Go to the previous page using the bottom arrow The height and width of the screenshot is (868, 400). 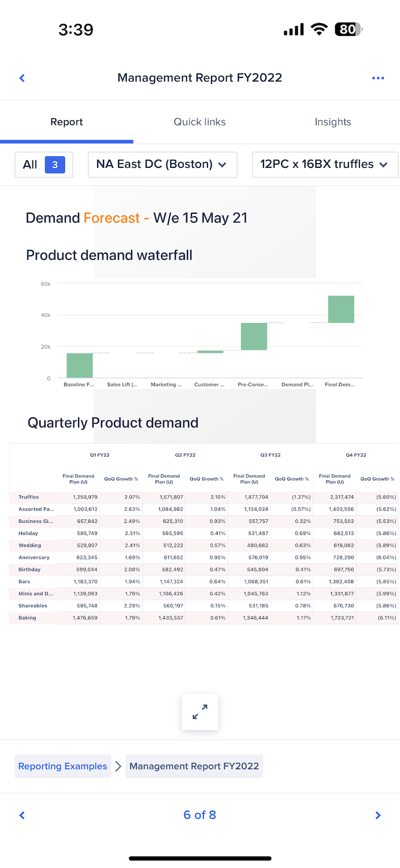pos(22,816)
